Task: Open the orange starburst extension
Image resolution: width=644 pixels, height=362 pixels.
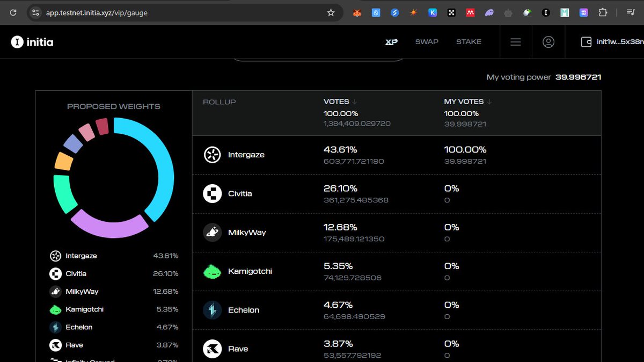Action: click(413, 12)
